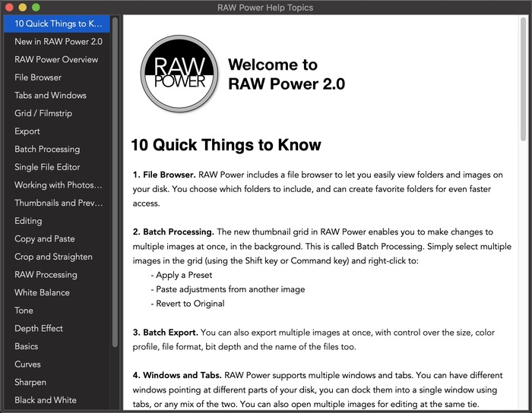Go to the 'Curves' help topic
This screenshot has width=532, height=413.
pos(57,365)
